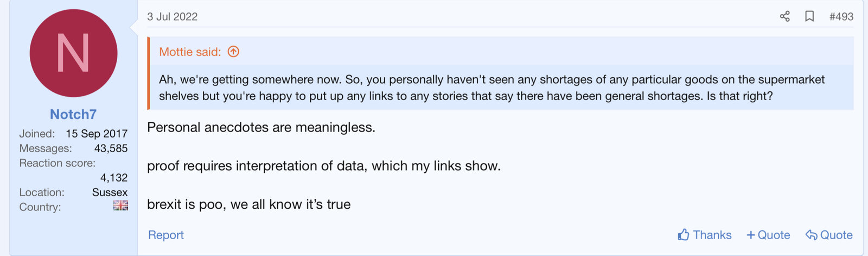This screenshot has height=256, width=868.
Task: Click the Sussex location value
Action: point(110,192)
